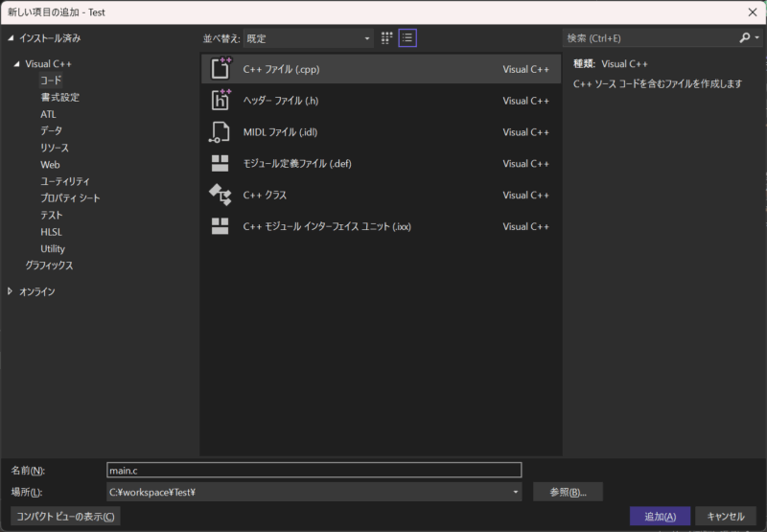Click the 参照 browse button
This screenshot has height=532, width=767.
568,492
